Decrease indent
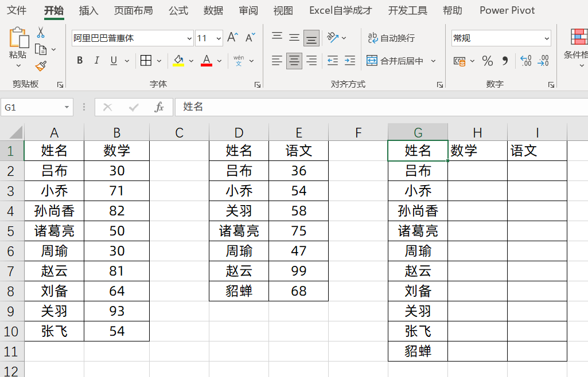The image size is (588, 377). [333, 60]
